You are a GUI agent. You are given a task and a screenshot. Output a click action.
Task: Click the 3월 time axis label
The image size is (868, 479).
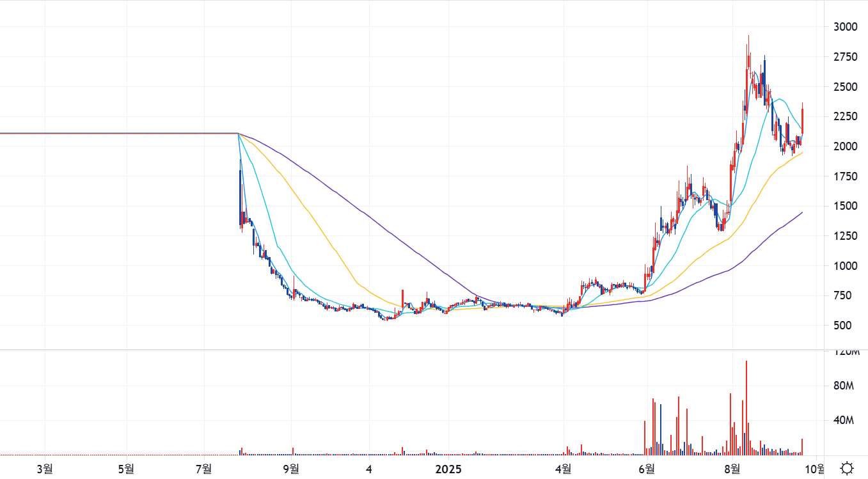point(45,469)
